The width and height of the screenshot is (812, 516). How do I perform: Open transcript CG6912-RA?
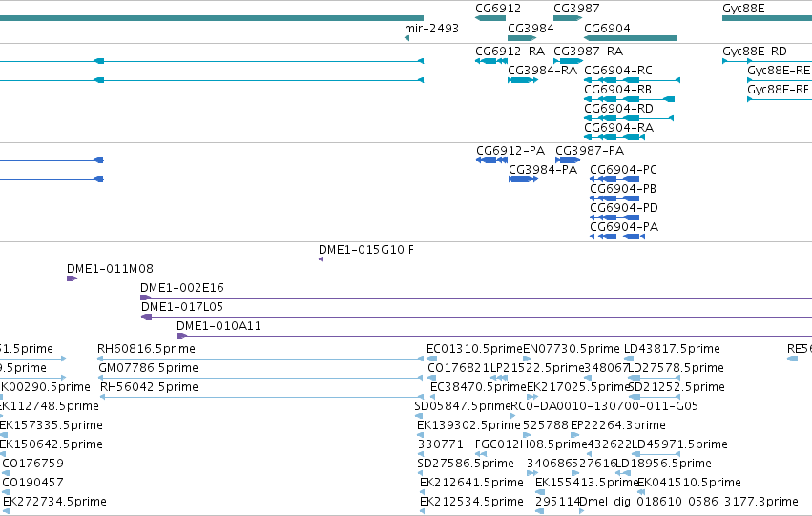point(510,52)
